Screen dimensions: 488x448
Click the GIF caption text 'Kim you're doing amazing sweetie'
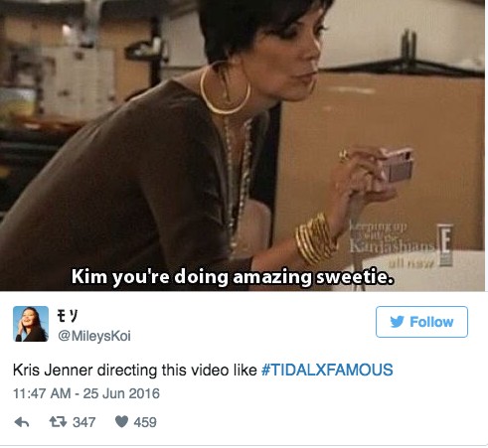pos(233,277)
